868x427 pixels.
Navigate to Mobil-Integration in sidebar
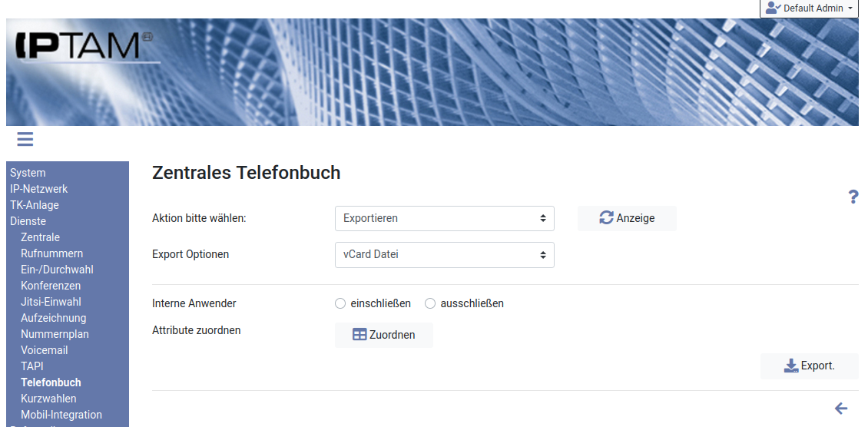61,415
